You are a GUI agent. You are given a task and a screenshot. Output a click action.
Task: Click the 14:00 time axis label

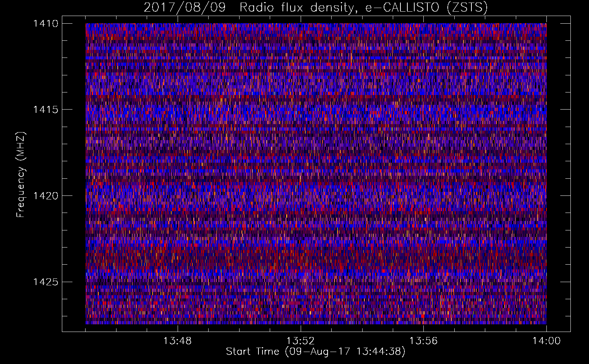click(x=546, y=341)
